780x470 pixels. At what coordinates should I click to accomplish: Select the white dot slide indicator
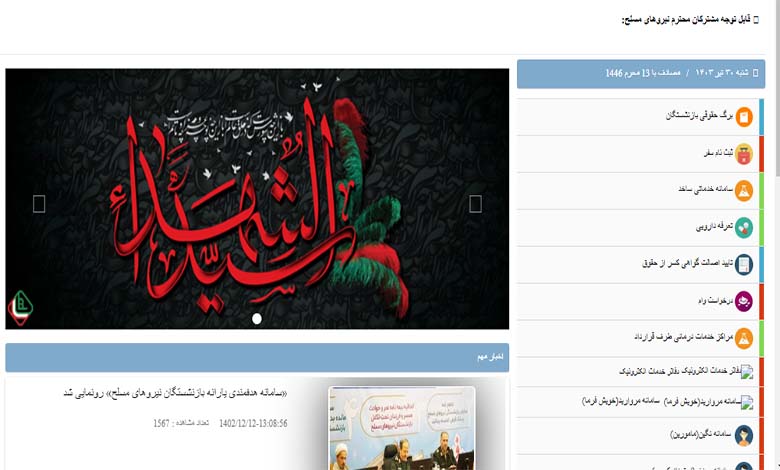[x=257, y=319]
